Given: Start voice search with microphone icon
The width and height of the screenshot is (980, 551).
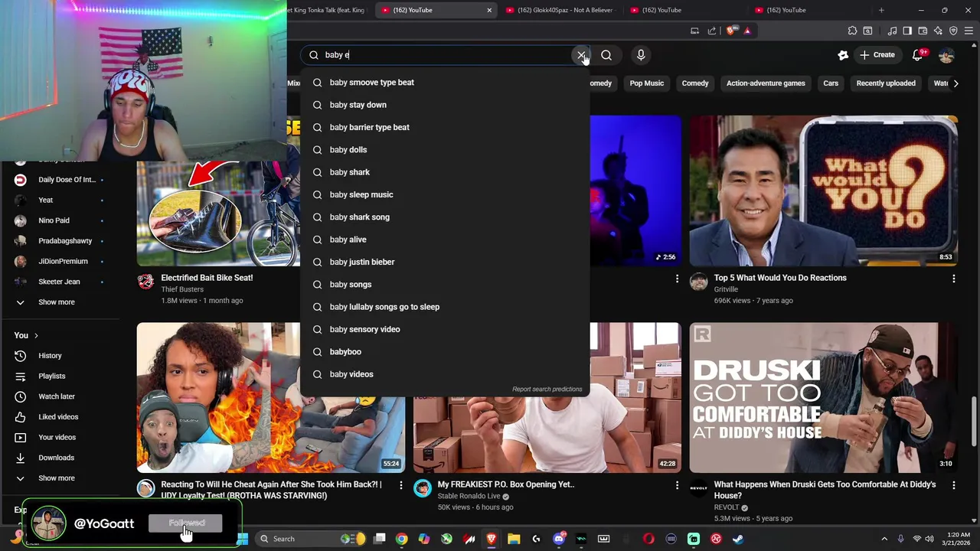Looking at the screenshot, I should (x=641, y=55).
